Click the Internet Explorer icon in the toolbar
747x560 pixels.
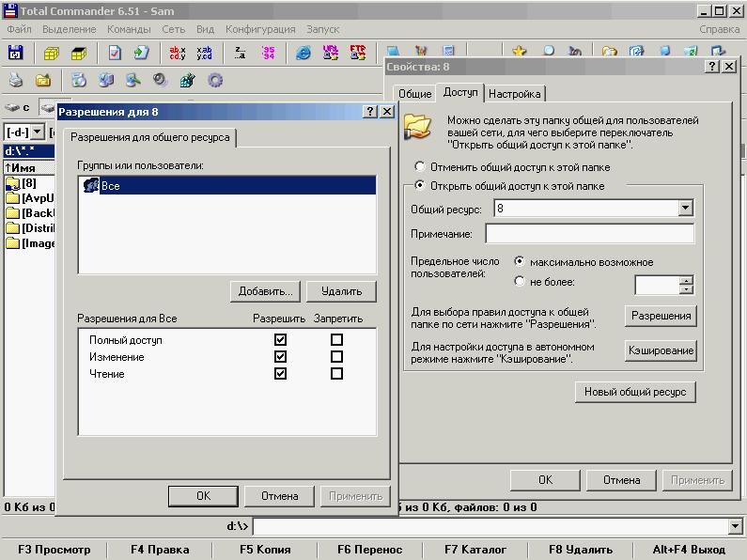coord(303,53)
